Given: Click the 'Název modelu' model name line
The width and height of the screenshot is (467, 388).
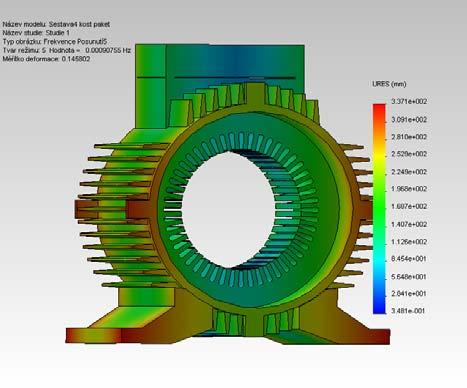Looking at the screenshot, I should (x=56, y=24).
